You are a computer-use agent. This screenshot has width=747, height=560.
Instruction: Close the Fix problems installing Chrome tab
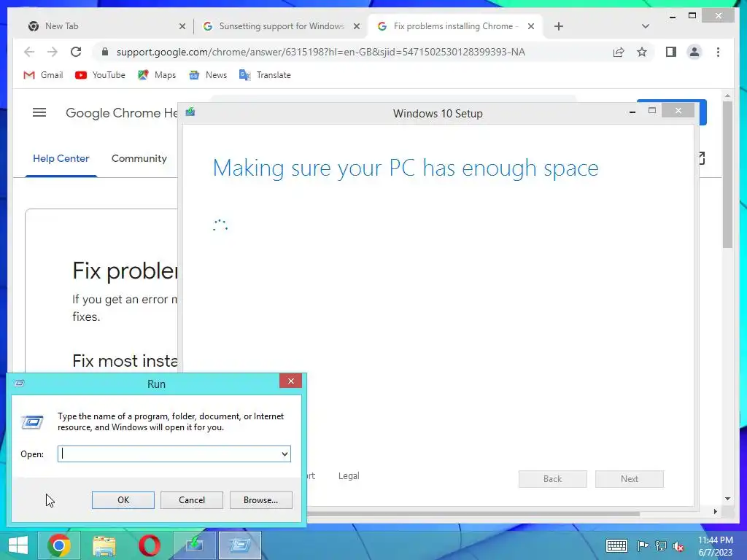(531, 26)
